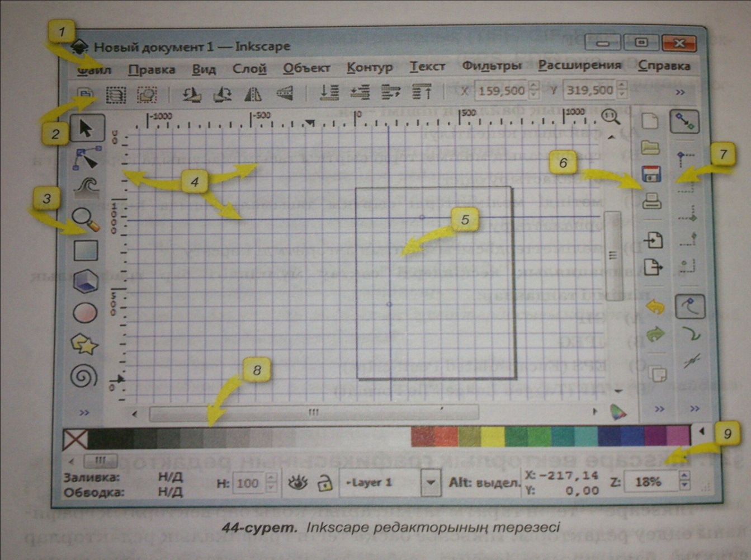Expand the commands bar overflow chevron
751x560 pixels.
pyautogui.click(x=660, y=409)
